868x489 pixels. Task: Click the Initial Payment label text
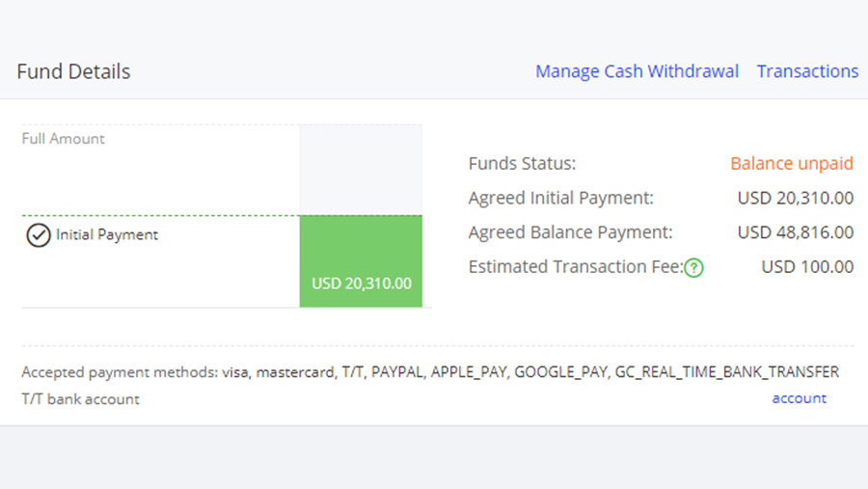[x=107, y=234]
